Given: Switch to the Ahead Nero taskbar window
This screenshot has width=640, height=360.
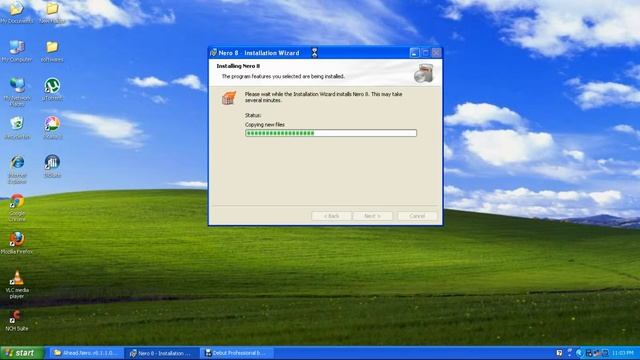Looking at the screenshot, I should coord(86,353).
